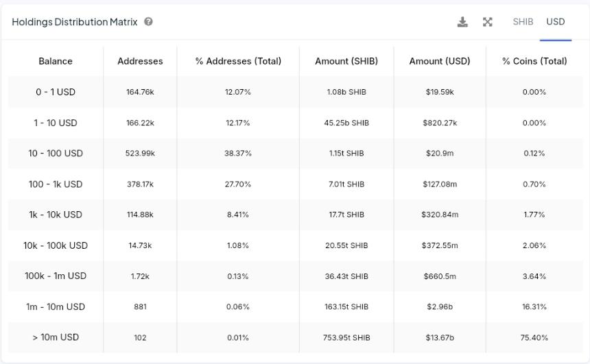Screen dimensions: 590x364
Task: Select the 1 - 10 USD balance row
Action: coord(296,123)
